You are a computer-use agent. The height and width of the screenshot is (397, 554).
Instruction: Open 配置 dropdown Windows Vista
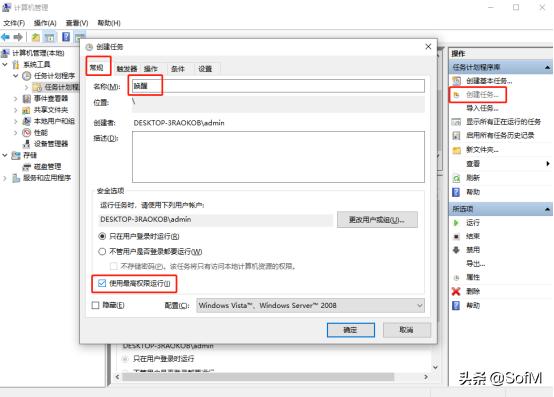(310, 306)
